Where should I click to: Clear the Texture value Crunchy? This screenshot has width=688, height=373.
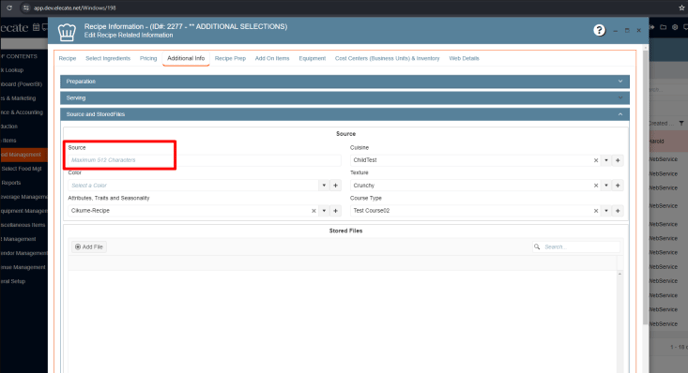[x=596, y=186]
